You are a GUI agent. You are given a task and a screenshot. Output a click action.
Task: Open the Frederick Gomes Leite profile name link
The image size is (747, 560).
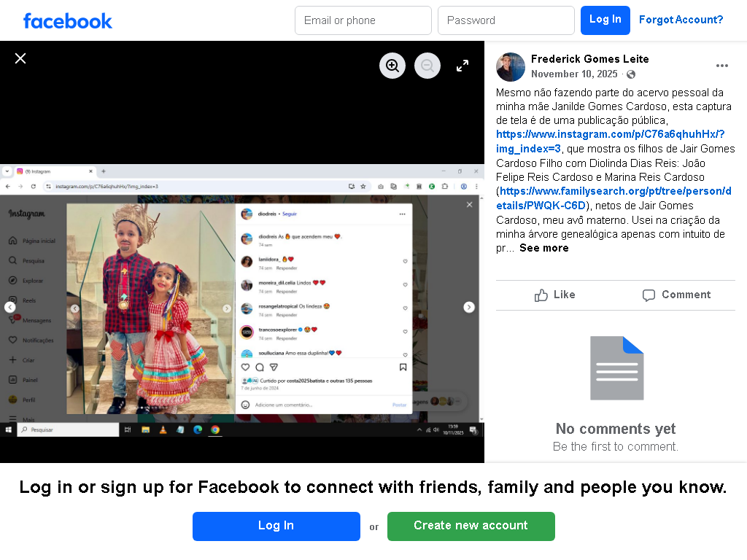(x=589, y=59)
